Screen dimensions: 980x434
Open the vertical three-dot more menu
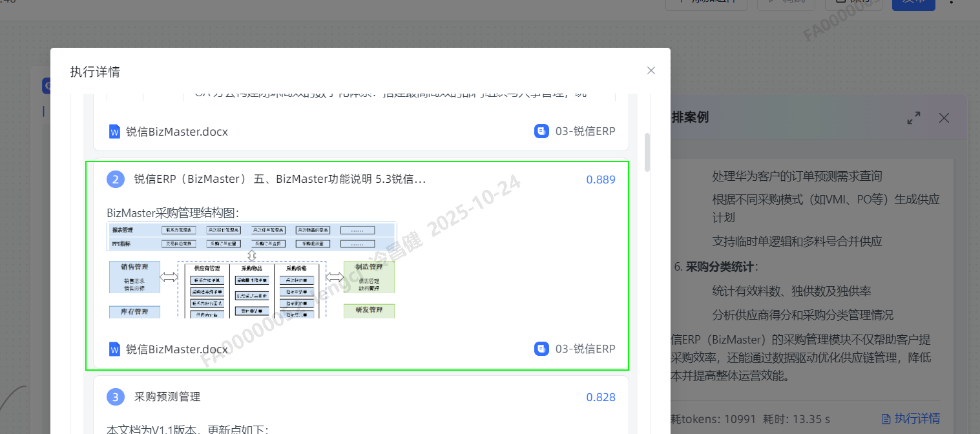(x=951, y=2)
